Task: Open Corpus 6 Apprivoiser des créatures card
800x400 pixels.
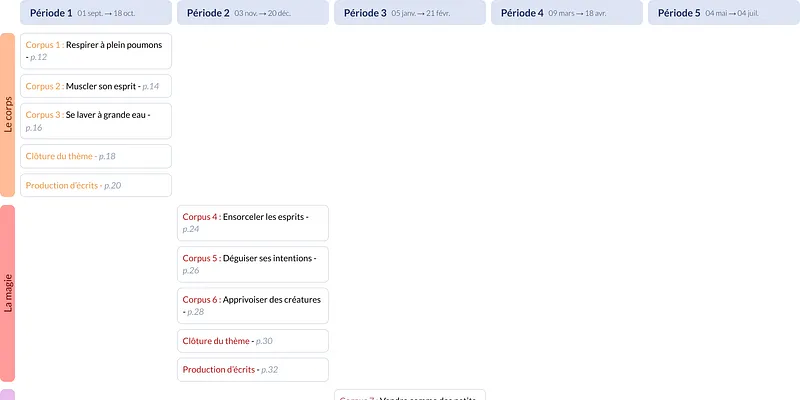Action: (253, 306)
